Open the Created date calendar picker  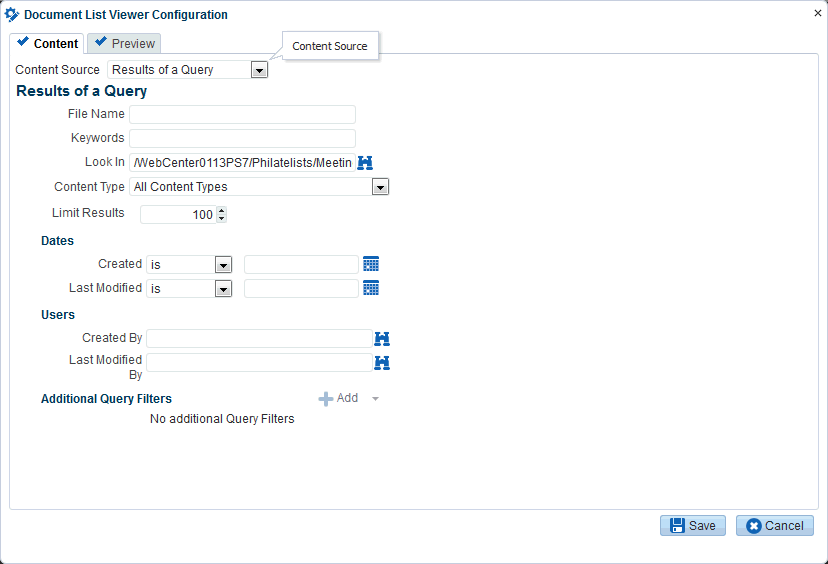pyautogui.click(x=371, y=264)
